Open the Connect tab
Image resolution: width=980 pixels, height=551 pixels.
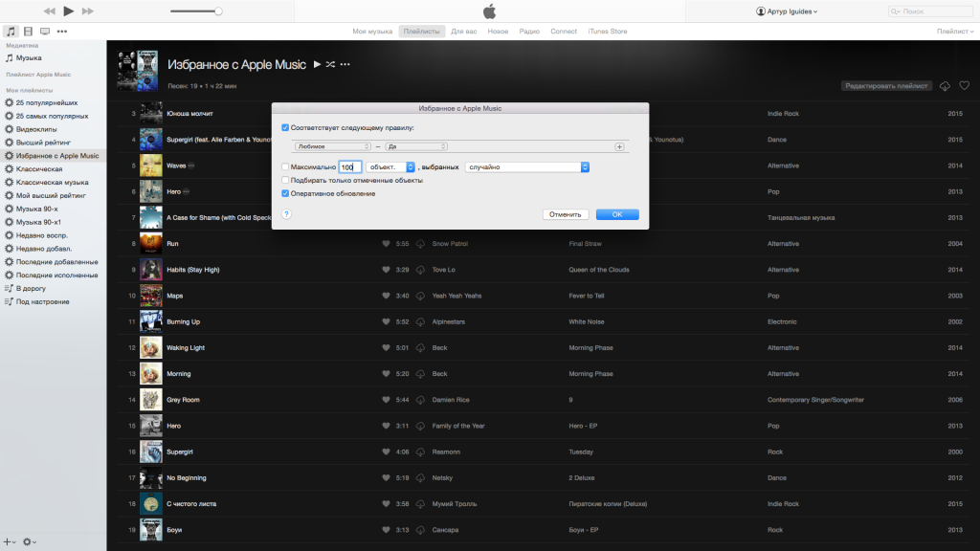click(x=564, y=32)
